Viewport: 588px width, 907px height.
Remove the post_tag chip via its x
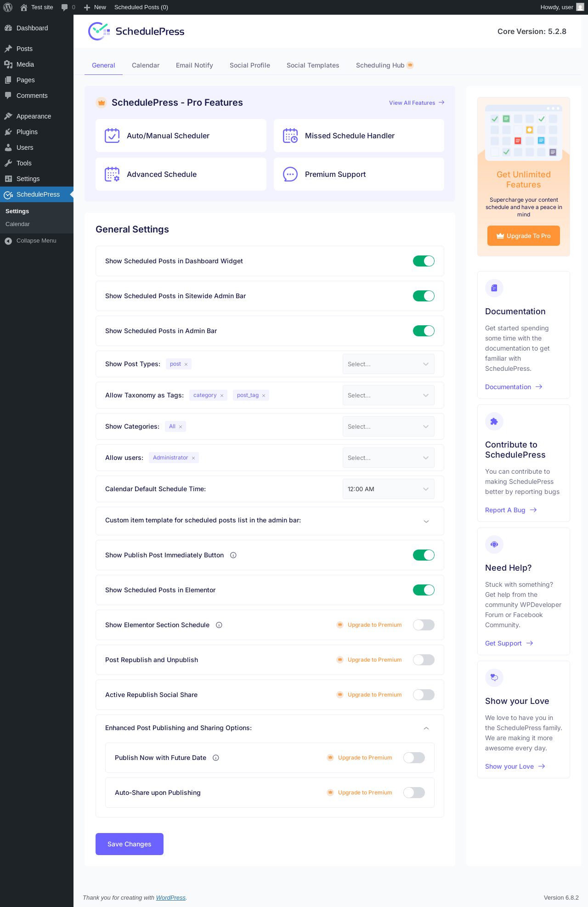pos(264,396)
